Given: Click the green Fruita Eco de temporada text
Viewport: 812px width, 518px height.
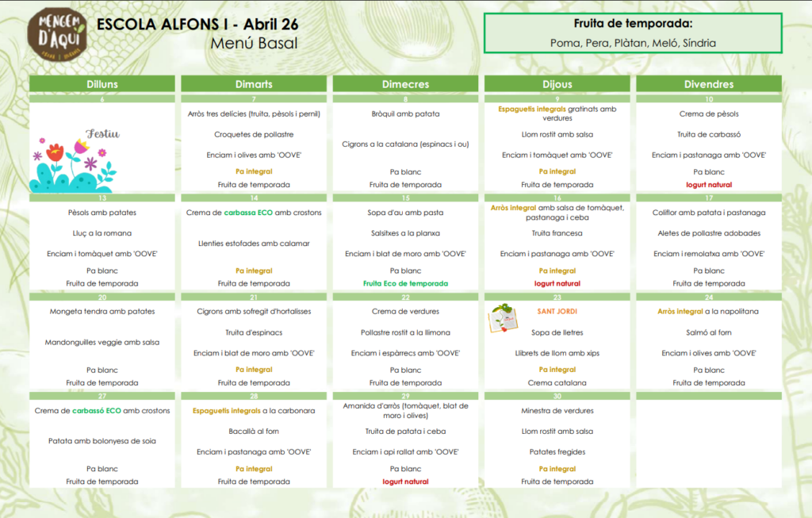Looking at the screenshot, I should (x=405, y=283).
